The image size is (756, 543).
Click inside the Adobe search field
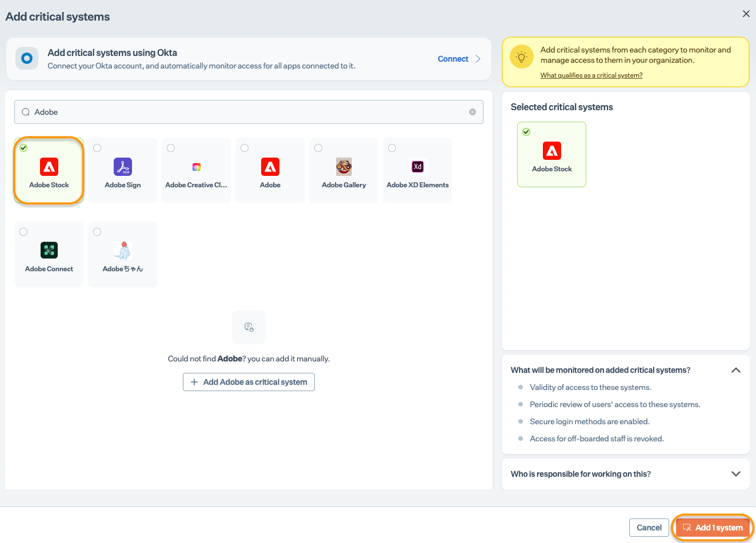[x=249, y=112]
